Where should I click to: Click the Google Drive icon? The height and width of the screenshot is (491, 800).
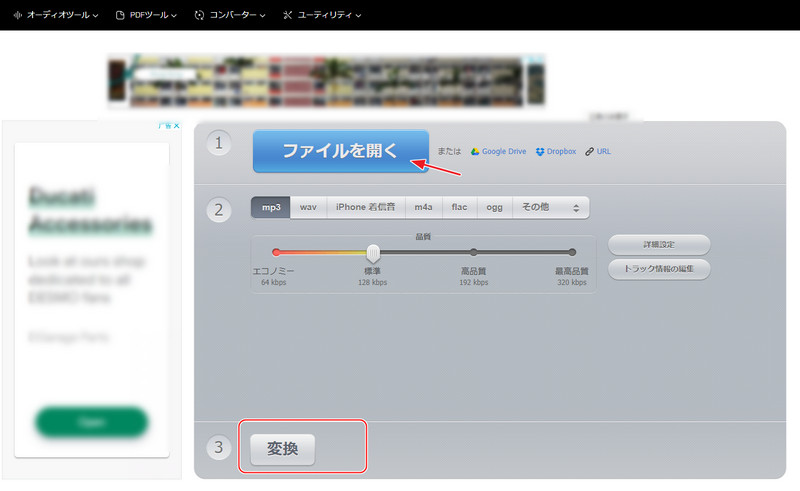[x=475, y=152]
